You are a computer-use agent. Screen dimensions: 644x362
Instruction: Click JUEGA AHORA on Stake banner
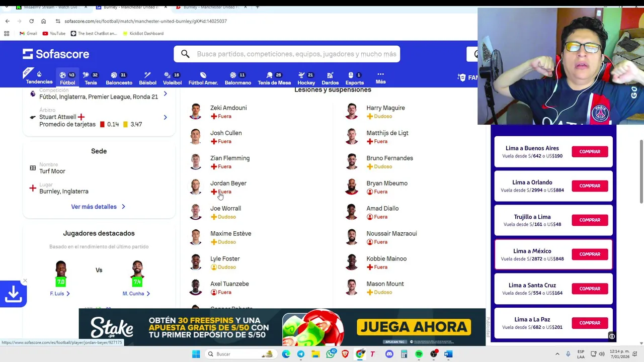click(x=414, y=327)
